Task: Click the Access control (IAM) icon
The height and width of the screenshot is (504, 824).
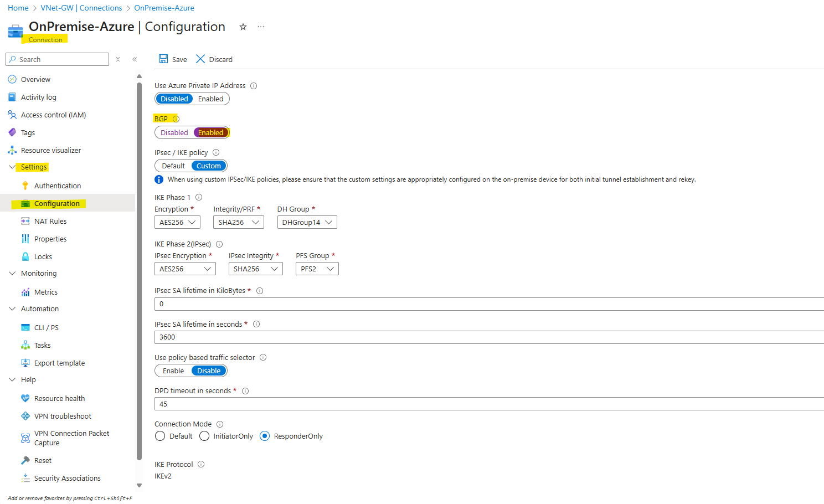Action: (x=12, y=115)
